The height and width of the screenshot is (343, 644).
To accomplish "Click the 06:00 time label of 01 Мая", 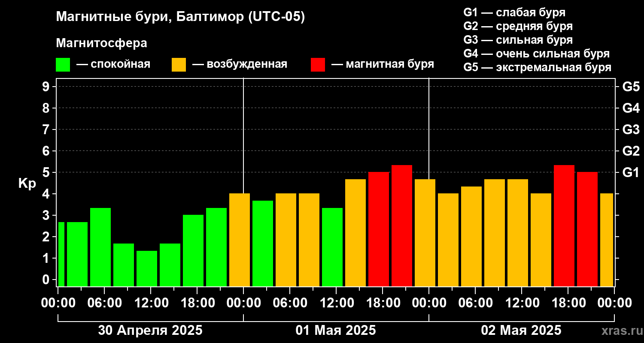I will [x=290, y=303].
